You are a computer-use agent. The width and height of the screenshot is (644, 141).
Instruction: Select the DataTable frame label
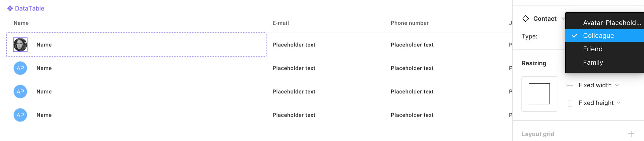pos(30,8)
